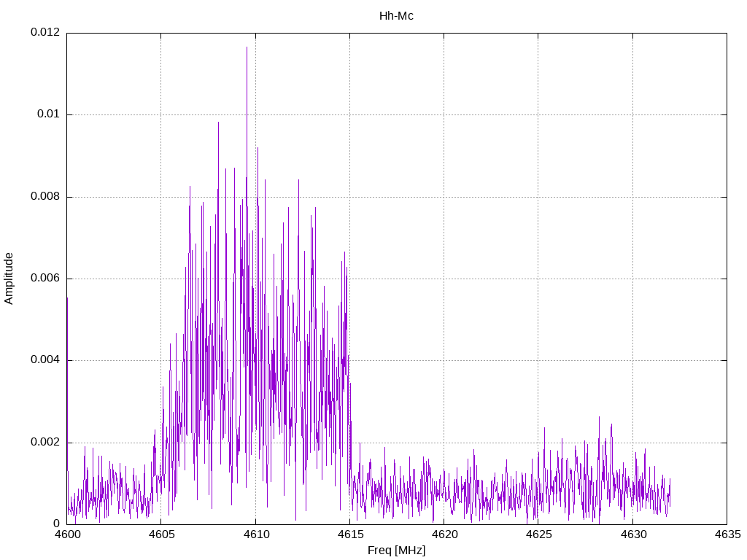Click the y-axis tick label 0.006
The height and width of the screenshot is (560, 747).
point(45,279)
